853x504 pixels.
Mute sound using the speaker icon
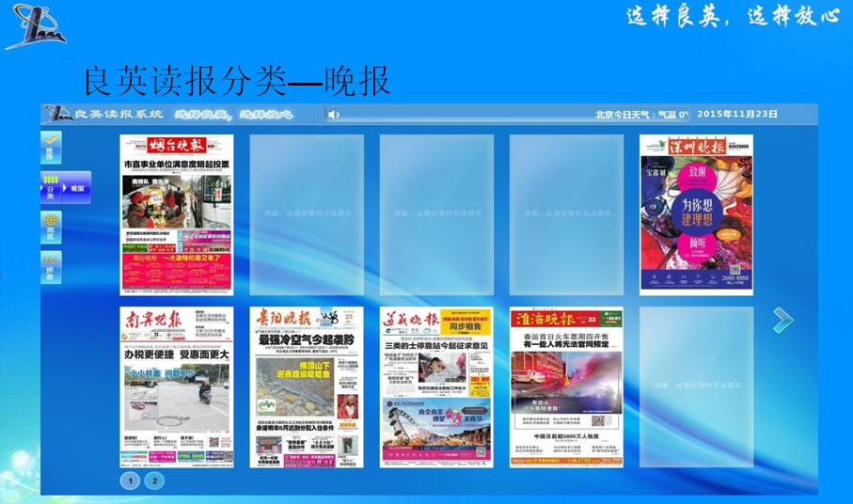coord(333,115)
